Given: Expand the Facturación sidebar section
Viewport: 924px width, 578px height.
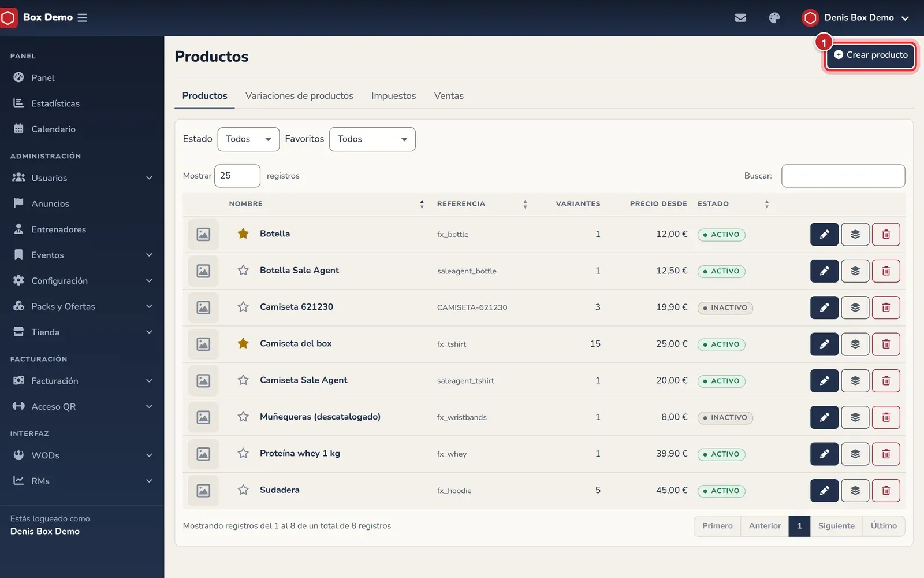Looking at the screenshot, I should click(x=82, y=381).
